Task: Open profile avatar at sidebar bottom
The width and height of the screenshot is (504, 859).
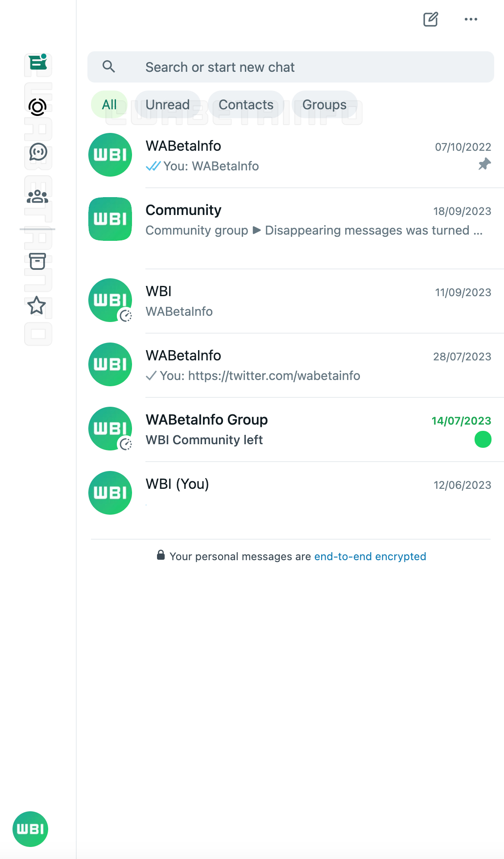Action: pos(30,829)
